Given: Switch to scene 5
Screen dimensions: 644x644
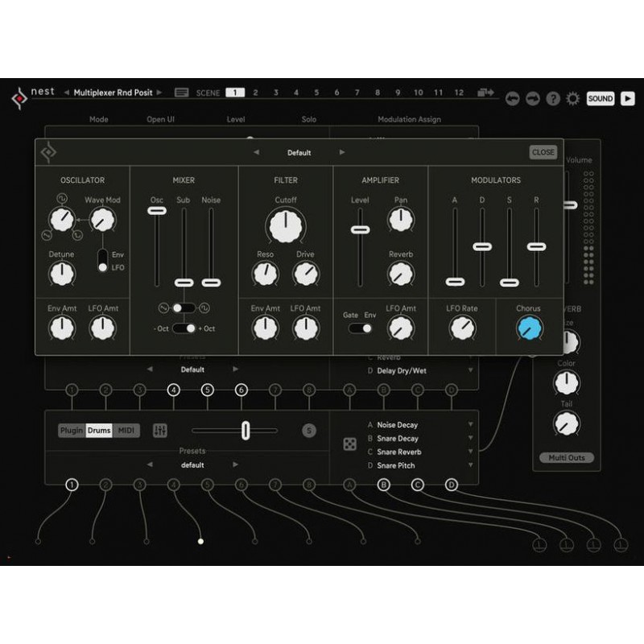Looking at the screenshot, I should tap(316, 93).
